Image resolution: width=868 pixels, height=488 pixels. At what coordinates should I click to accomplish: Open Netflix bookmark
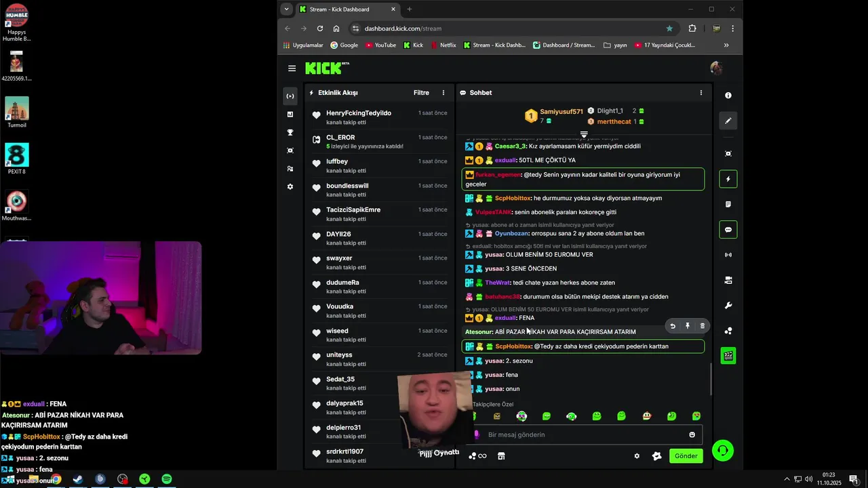tap(443, 45)
